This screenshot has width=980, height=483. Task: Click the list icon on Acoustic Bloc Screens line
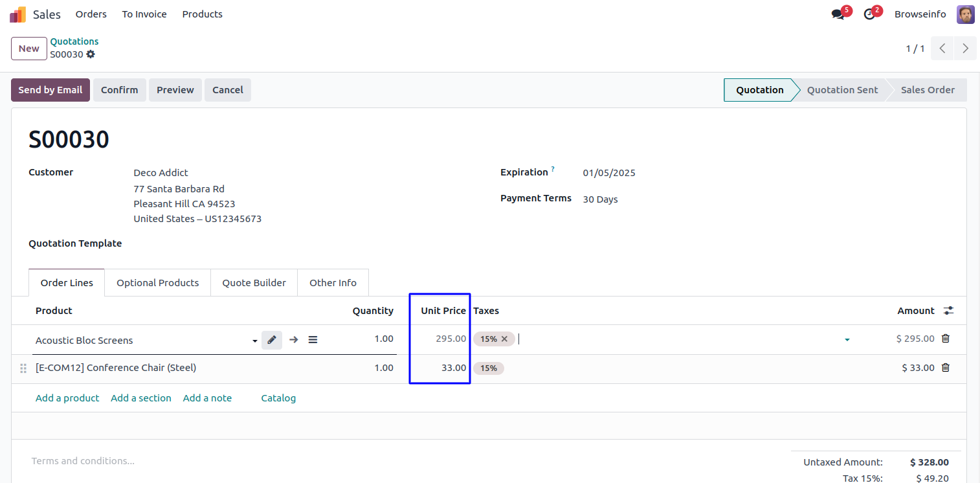pyautogui.click(x=313, y=340)
